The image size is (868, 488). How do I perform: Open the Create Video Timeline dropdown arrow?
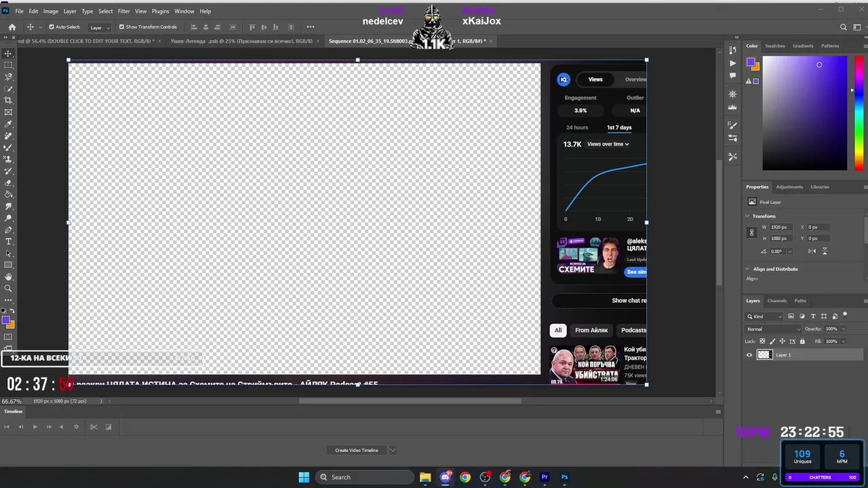[392, 450]
